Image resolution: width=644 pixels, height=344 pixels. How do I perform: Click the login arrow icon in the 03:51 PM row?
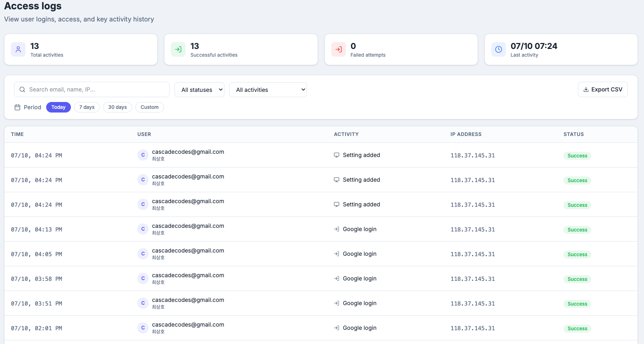pos(337,303)
